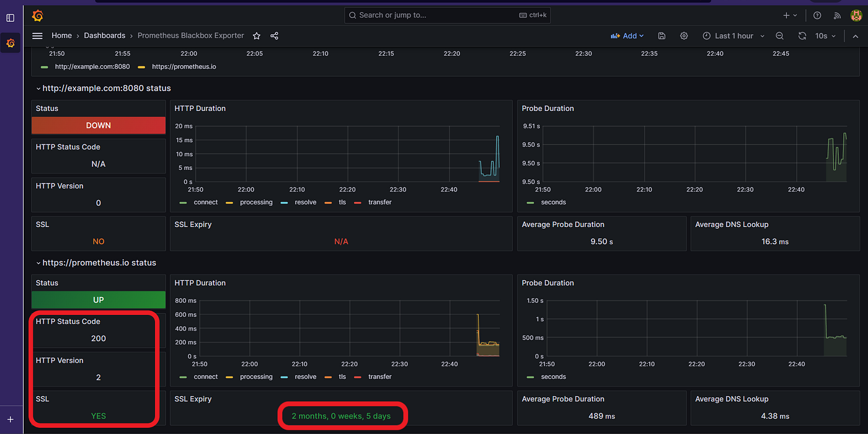Navigate to the Dashboards breadcrumb
The image size is (868, 434).
(104, 35)
